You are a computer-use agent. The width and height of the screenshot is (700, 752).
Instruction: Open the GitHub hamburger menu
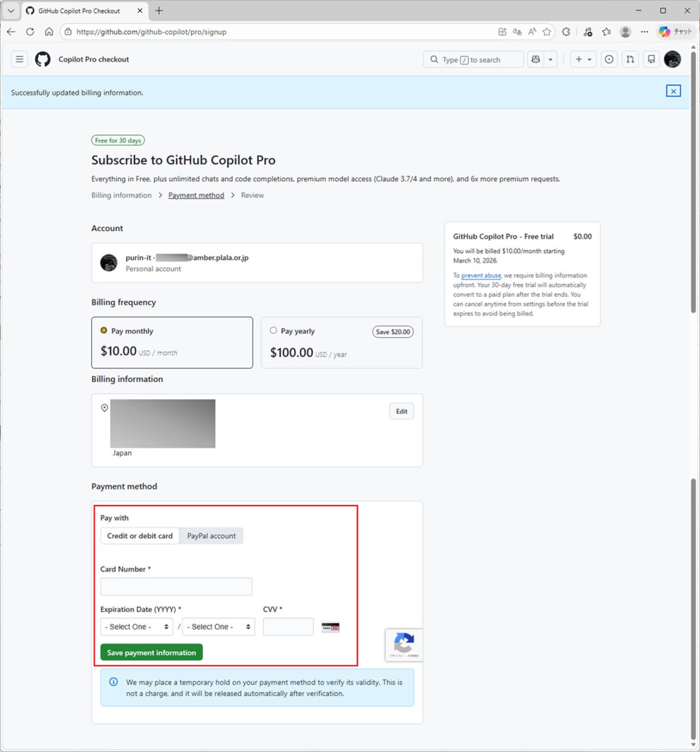[19, 59]
